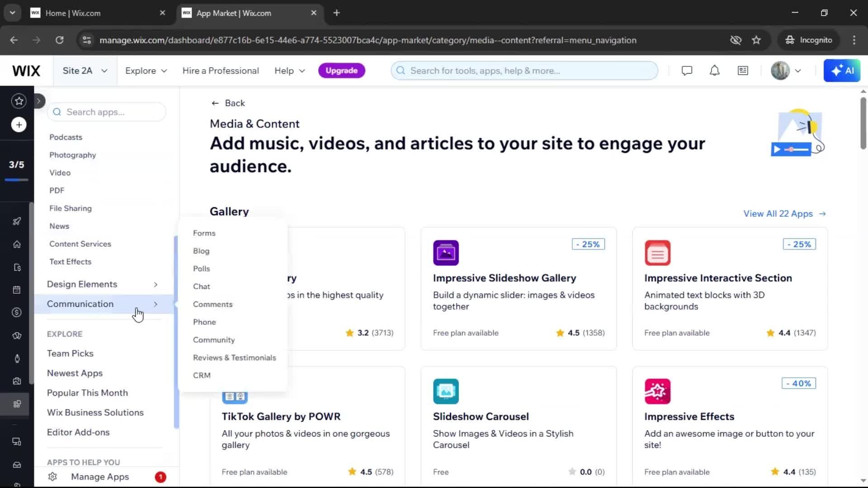The image size is (868, 488).
Task: Open TikTok Gallery by POWR app
Action: point(281,417)
